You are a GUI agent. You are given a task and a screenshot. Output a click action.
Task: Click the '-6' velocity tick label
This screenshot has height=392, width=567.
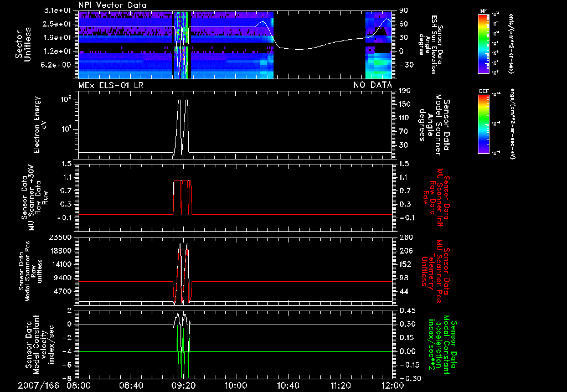67,365
